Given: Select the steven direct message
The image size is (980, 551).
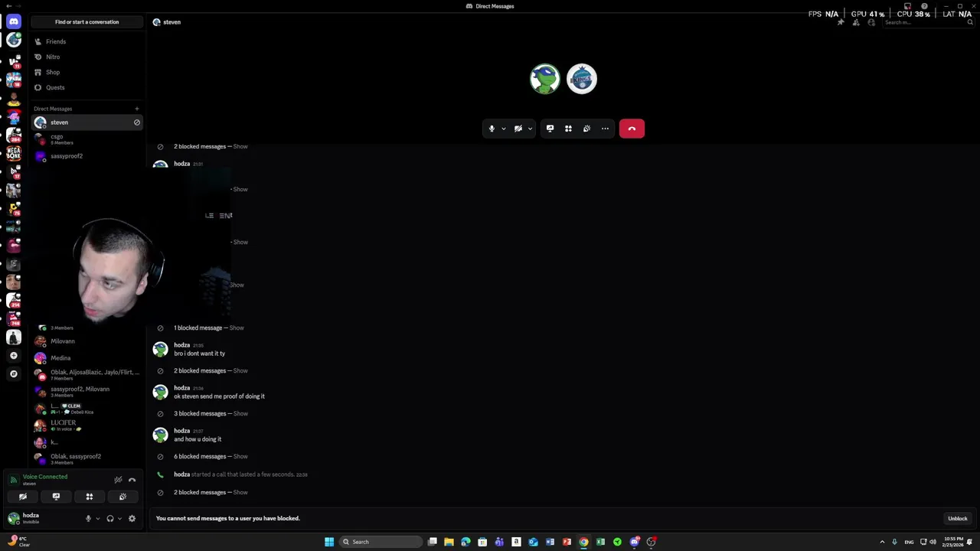Looking at the screenshot, I should click(x=87, y=122).
